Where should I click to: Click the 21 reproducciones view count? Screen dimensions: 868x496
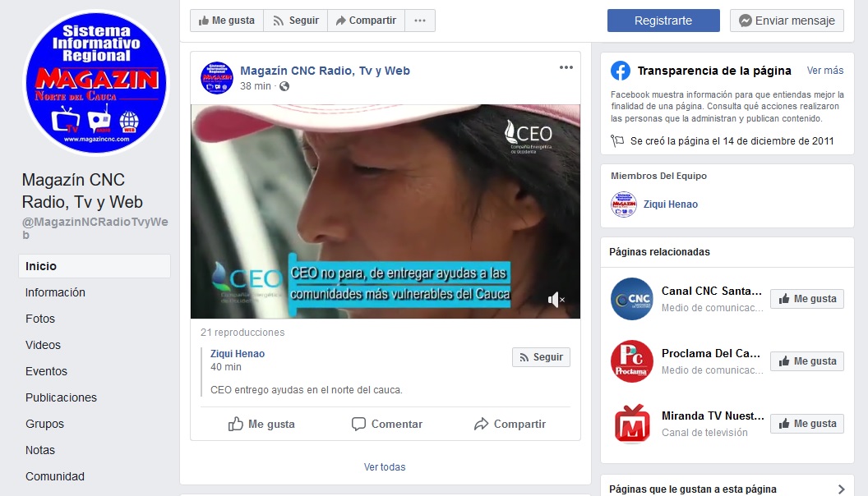pos(242,333)
